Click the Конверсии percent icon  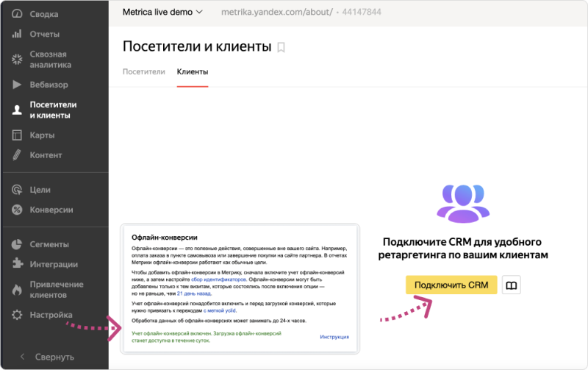17,210
